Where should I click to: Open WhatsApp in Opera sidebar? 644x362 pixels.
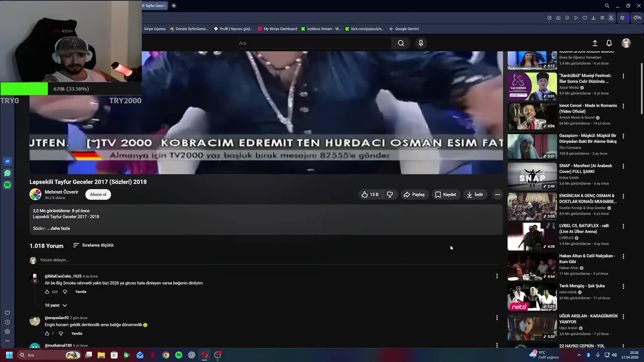(x=7, y=173)
